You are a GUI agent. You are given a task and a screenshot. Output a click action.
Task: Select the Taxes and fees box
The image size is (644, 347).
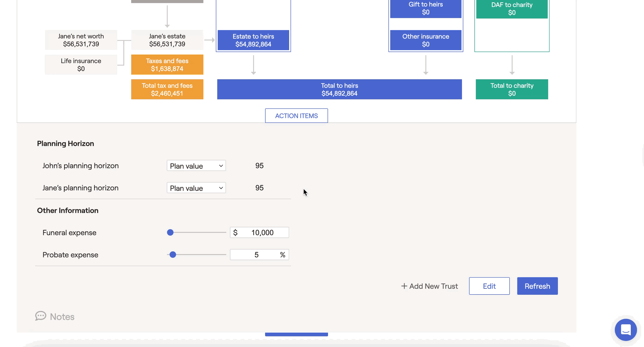pos(167,65)
